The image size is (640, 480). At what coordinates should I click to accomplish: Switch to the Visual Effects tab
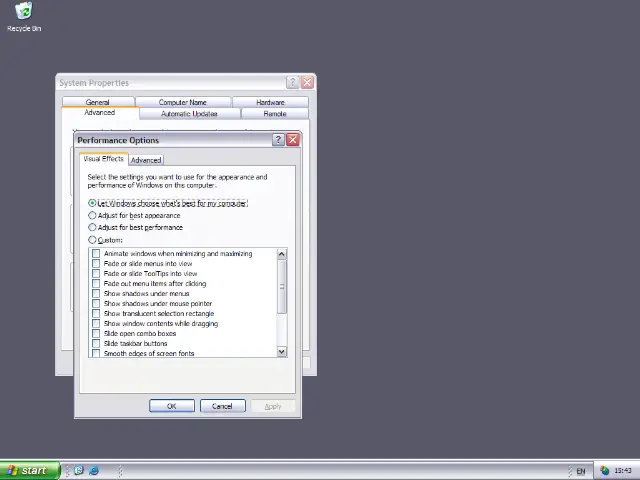coord(104,159)
